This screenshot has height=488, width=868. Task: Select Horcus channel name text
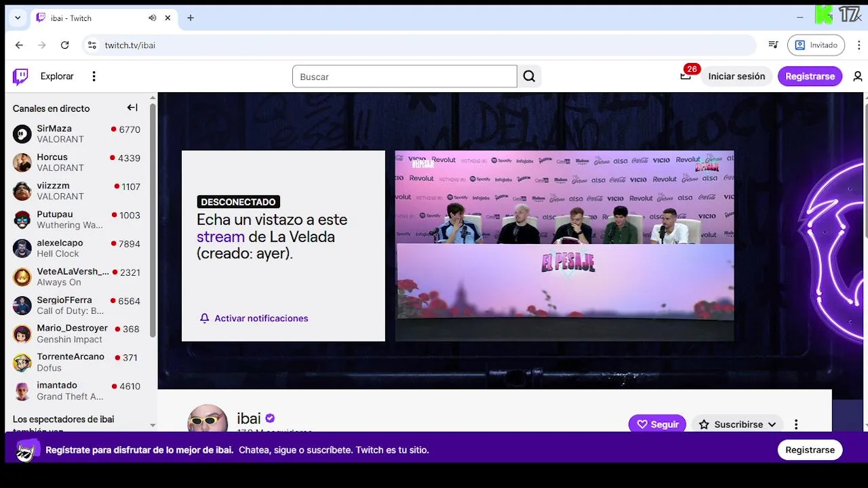point(52,157)
